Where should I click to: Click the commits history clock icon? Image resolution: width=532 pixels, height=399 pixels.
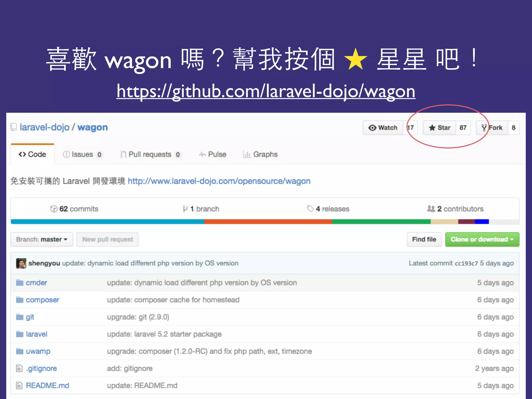(x=54, y=209)
